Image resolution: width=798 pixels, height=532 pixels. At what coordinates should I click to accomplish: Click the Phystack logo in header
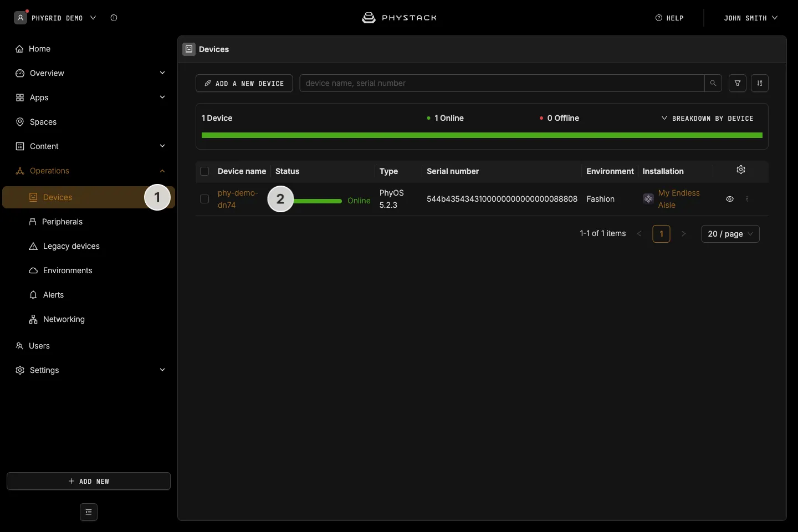click(399, 18)
